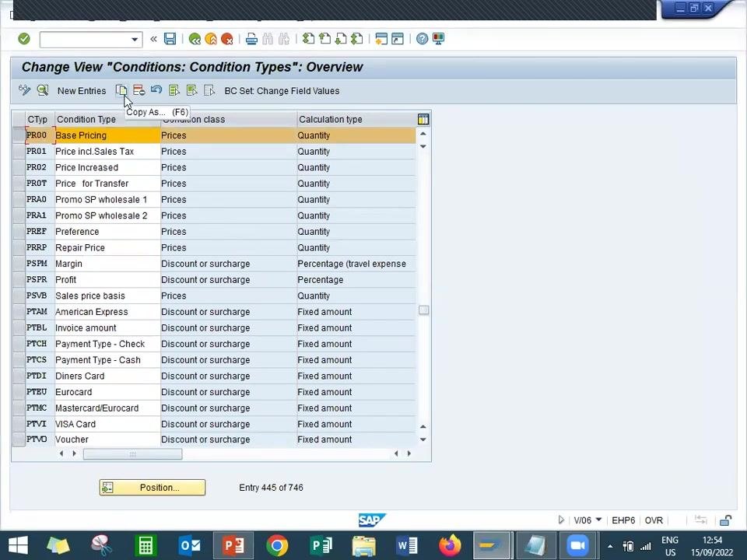
Task: Click the Promo SP wholesale 2 cell
Action: point(107,215)
